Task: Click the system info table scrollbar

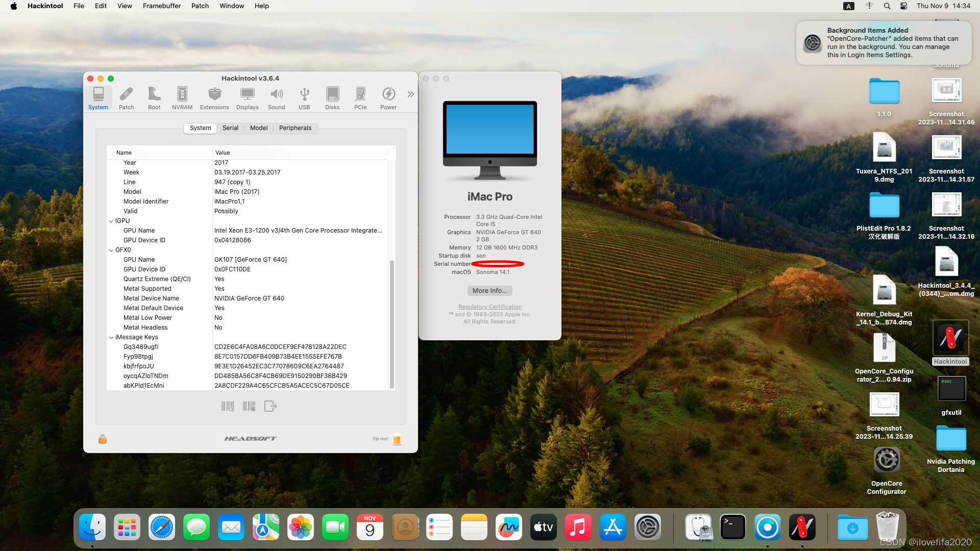Action: pos(392,324)
